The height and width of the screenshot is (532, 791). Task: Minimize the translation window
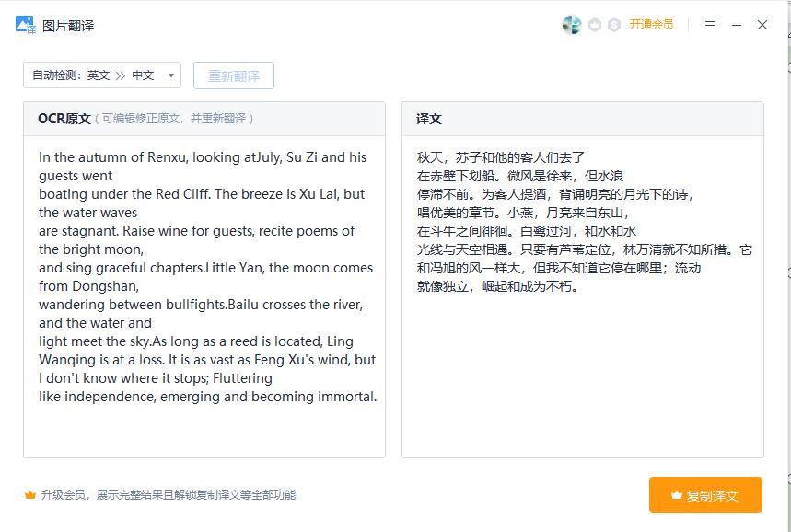pyautogui.click(x=737, y=25)
